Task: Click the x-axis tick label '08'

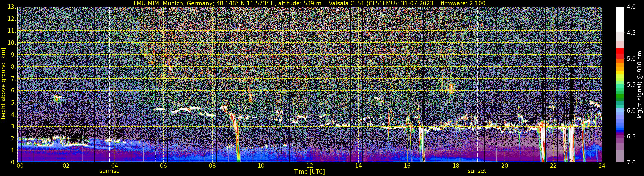Action: (x=212, y=166)
